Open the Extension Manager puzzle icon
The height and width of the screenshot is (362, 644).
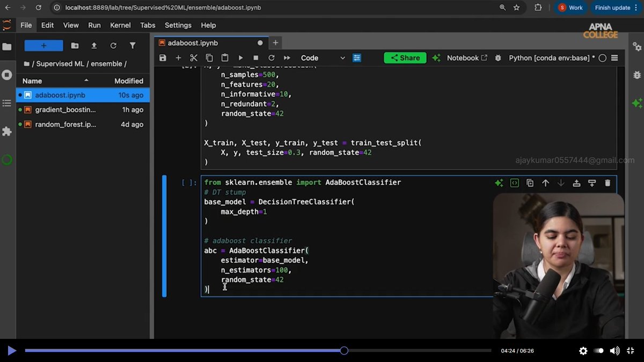7,131
